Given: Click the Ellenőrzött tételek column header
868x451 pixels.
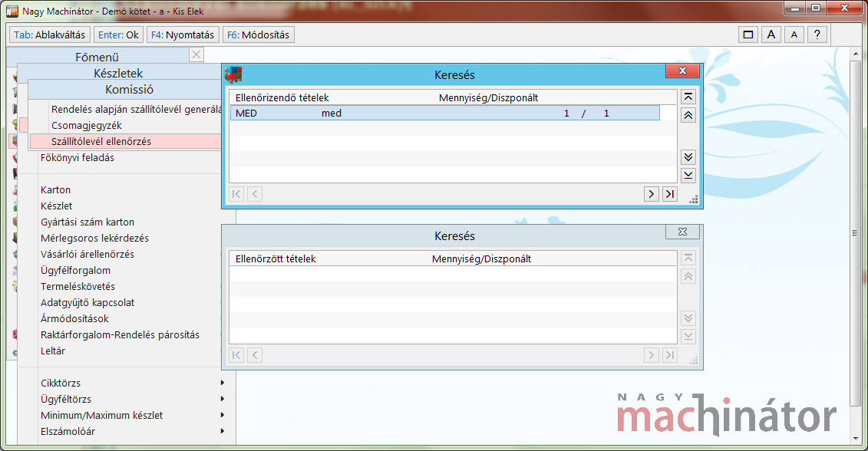Looking at the screenshot, I should point(275,259).
